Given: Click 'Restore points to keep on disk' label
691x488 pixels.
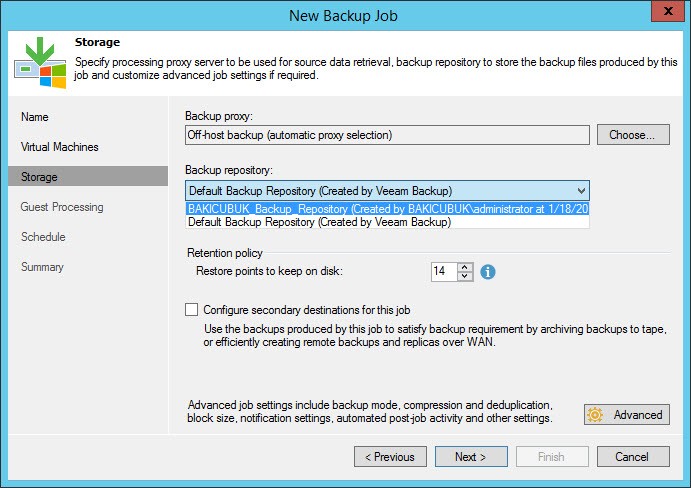Looking at the screenshot, I should [x=269, y=271].
